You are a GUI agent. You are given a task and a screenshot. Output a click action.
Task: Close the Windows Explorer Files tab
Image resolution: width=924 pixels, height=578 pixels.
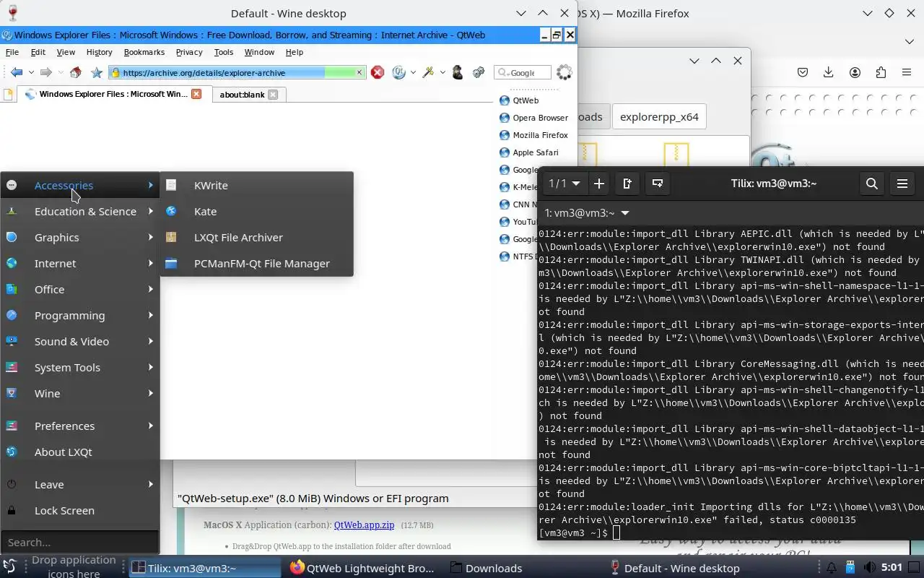coord(196,94)
